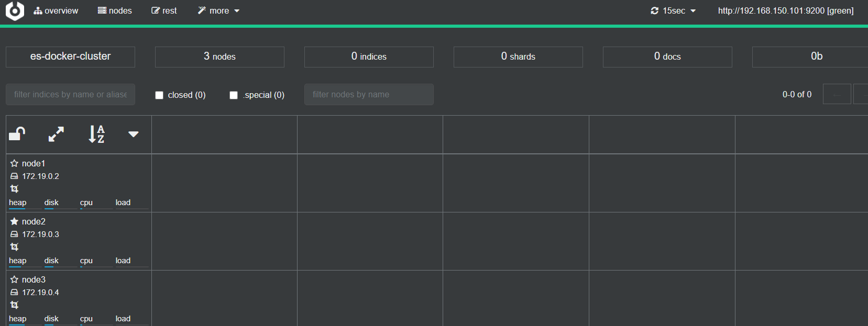Focus the filter nodes by name field
Viewport: 868px width, 326px height.
[x=369, y=94]
